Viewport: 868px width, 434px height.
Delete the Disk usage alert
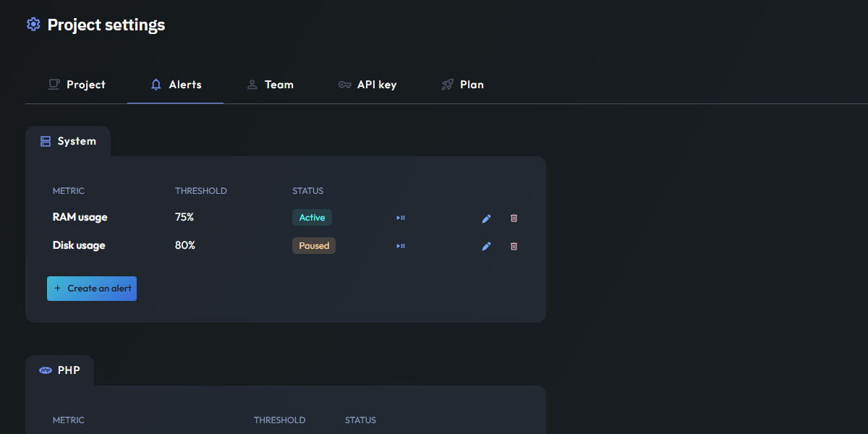click(x=514, y=246)
